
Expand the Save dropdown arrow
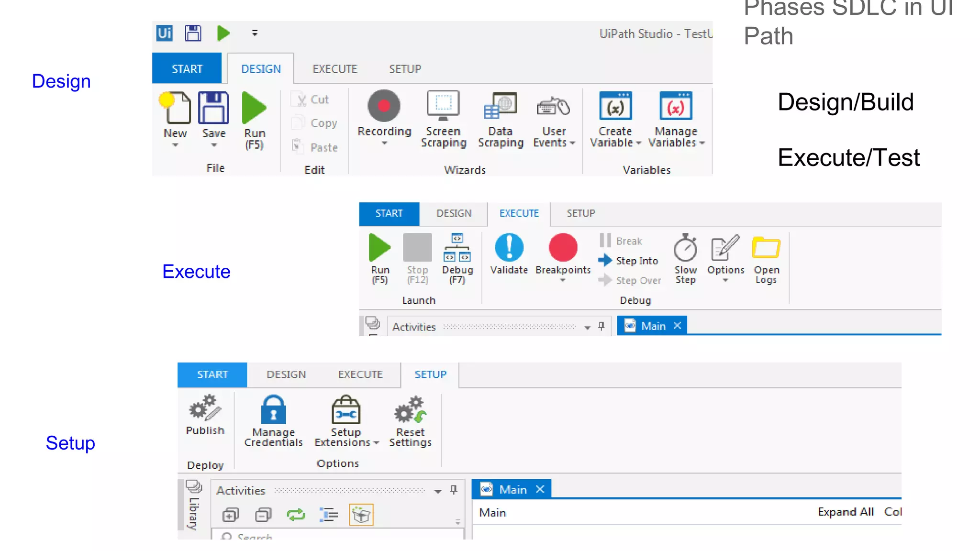pos(214,145)
